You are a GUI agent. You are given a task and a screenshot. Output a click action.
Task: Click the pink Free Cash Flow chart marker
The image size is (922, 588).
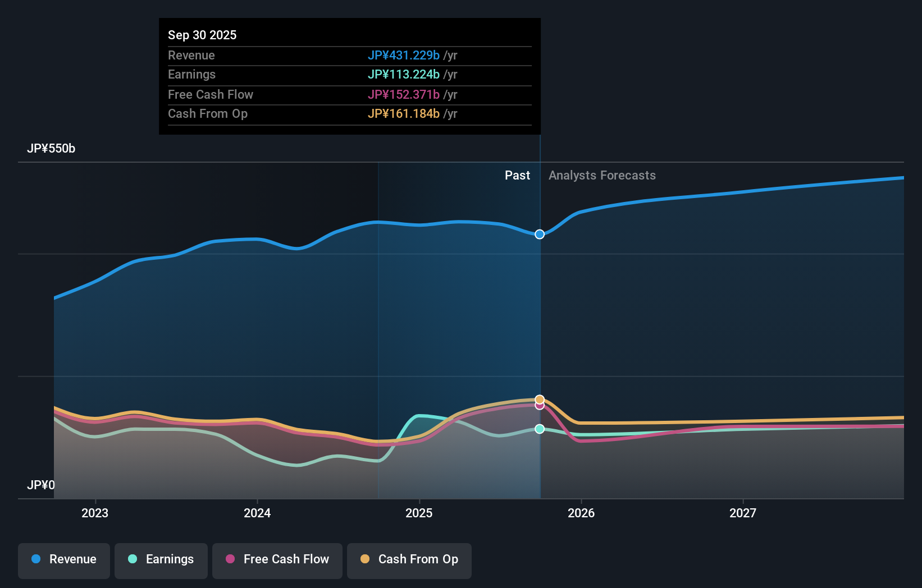pos(540,406)
